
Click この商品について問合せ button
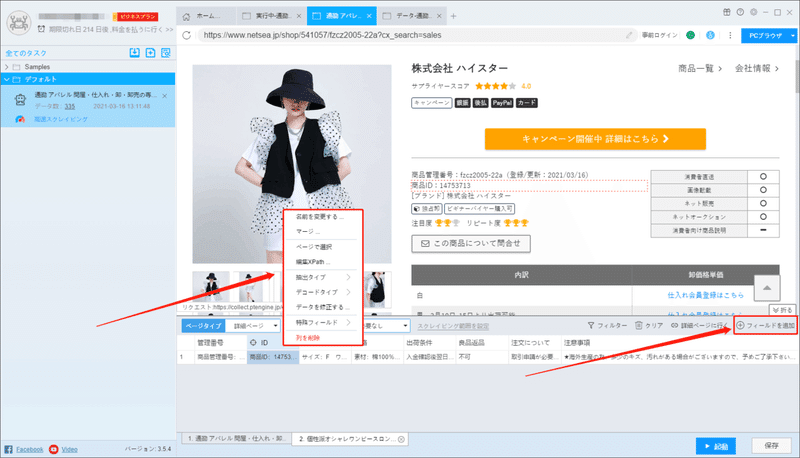click(471, 244)
